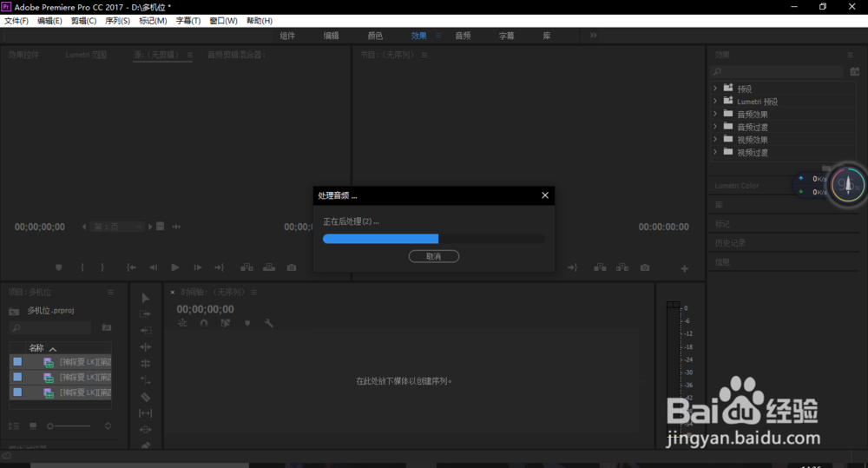Switch project panel to list view
Image resolution: width=868 pixels, height=468 pixels.
pos(14,426)
